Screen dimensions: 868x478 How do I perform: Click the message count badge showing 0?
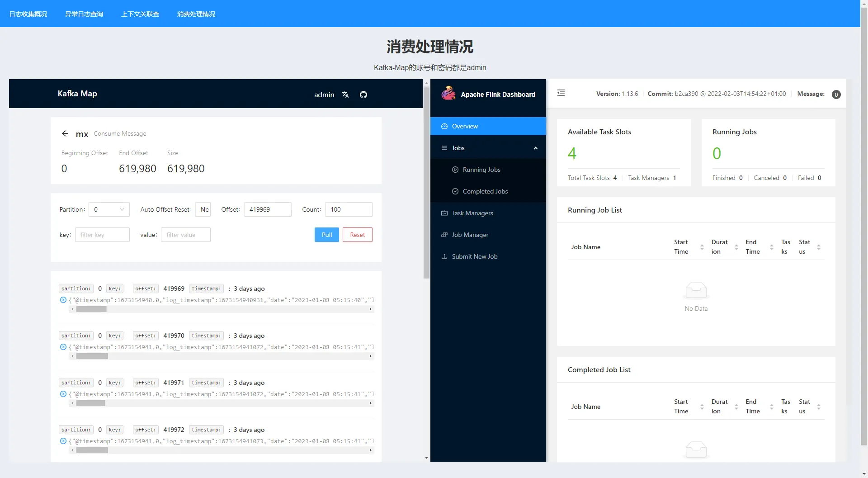point(836,95)
